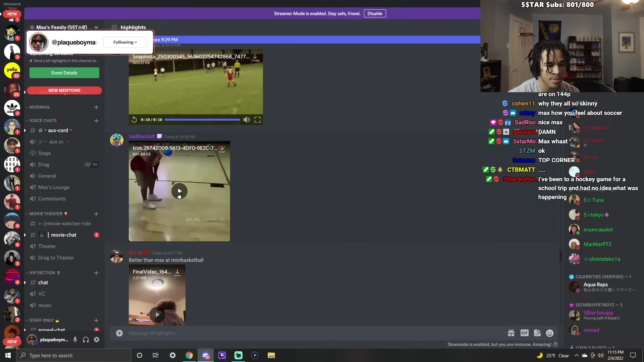644x362 pixels.
Task: Open the attachment plus button in message bar
Action: click(x=119, y=333)
